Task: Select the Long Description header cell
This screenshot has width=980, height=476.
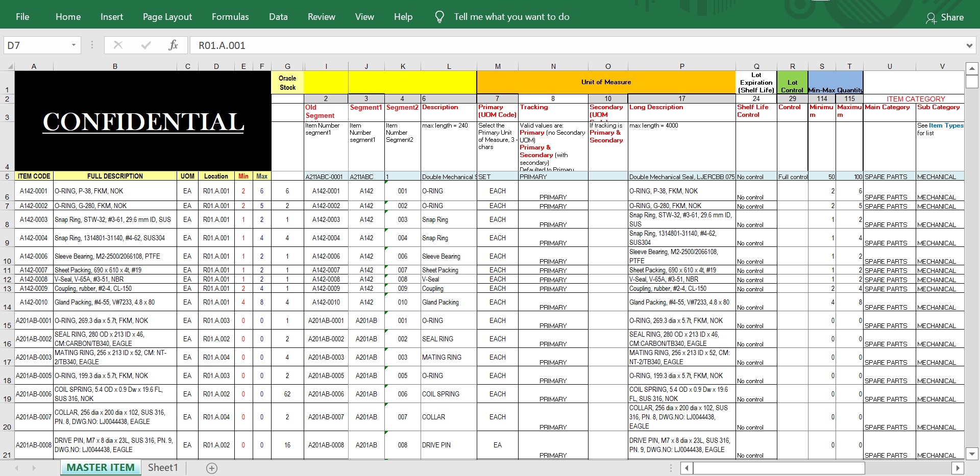Action: tap(682, 112)
